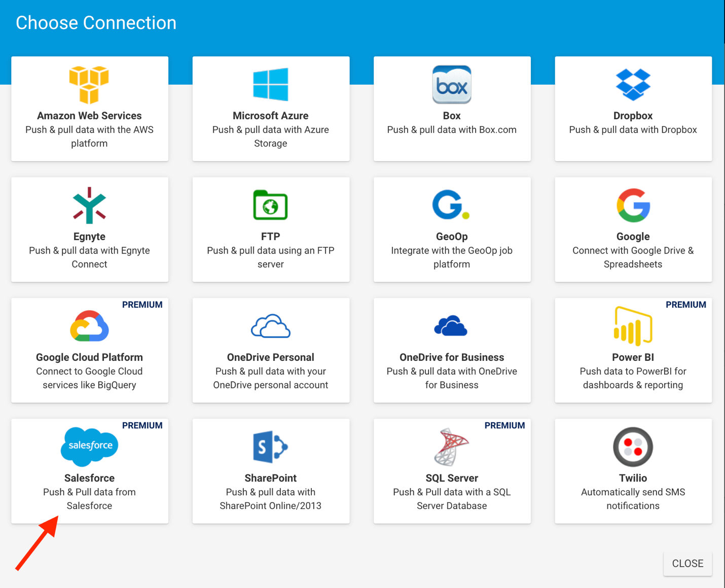Image resolution: width=725 pixels, height=588 pixels.
Task: Click 'Push & pull data with SharePoint Online/2013'
Action: pos(271,498)
